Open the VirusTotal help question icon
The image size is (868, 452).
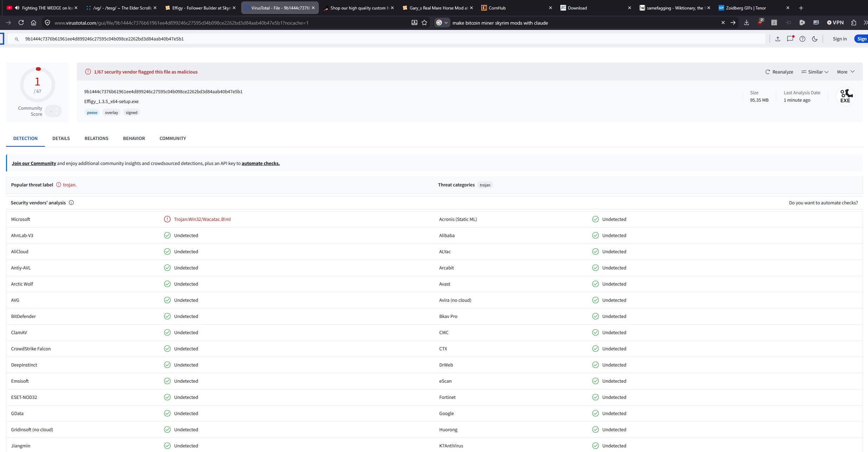[x=802, y=39]
